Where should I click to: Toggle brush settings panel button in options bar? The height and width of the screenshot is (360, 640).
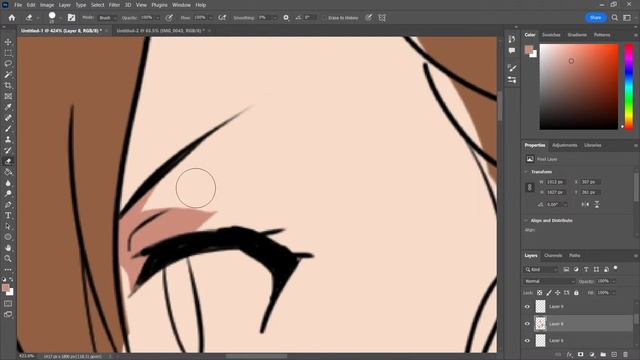(x=71, y=18)
